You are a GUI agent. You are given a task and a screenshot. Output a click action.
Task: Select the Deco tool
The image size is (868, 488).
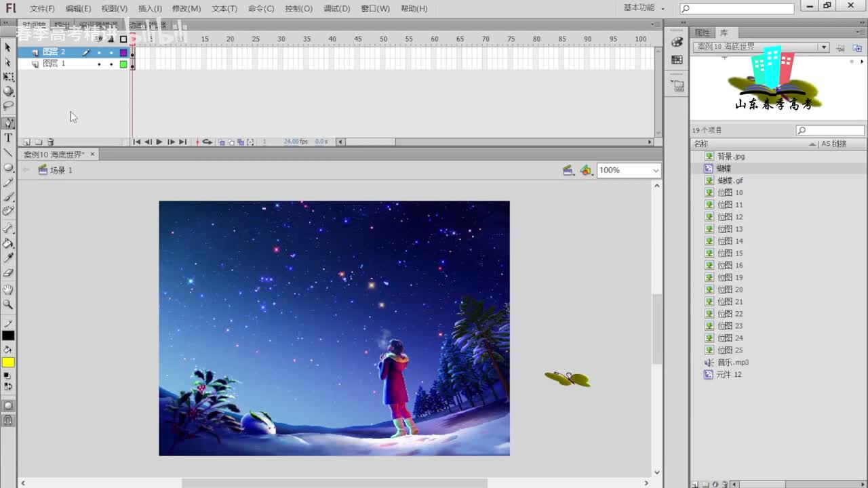(8, 211)
